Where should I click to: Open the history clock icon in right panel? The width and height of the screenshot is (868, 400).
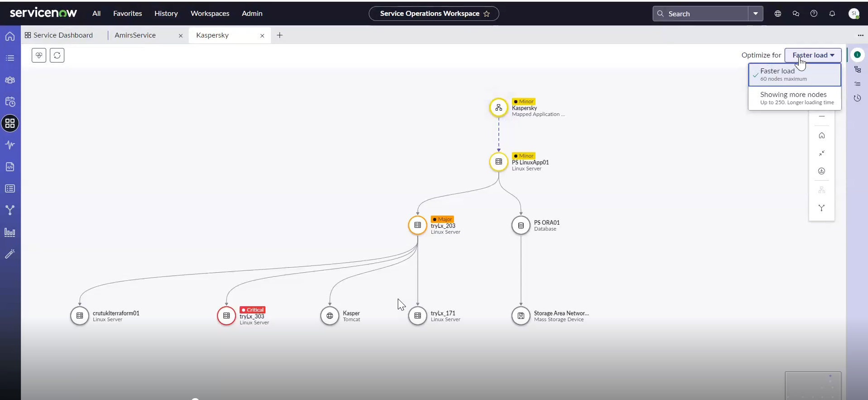857,98
